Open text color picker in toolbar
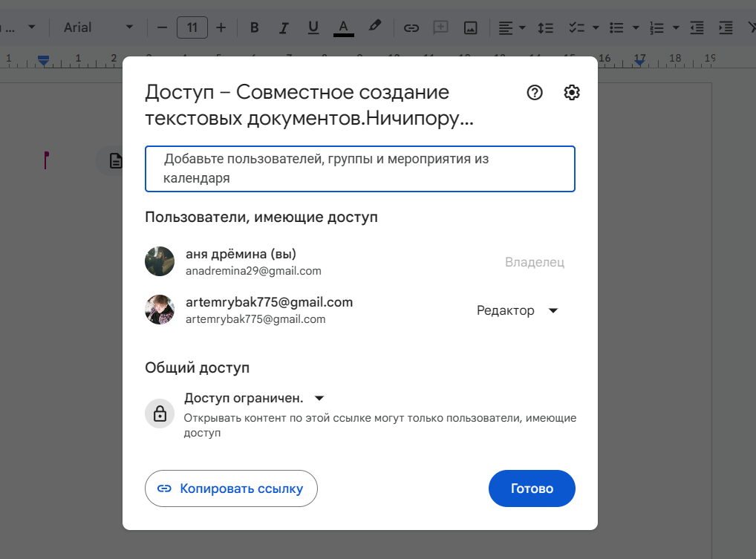Screen dimensions: 756x559 [343, 28]
